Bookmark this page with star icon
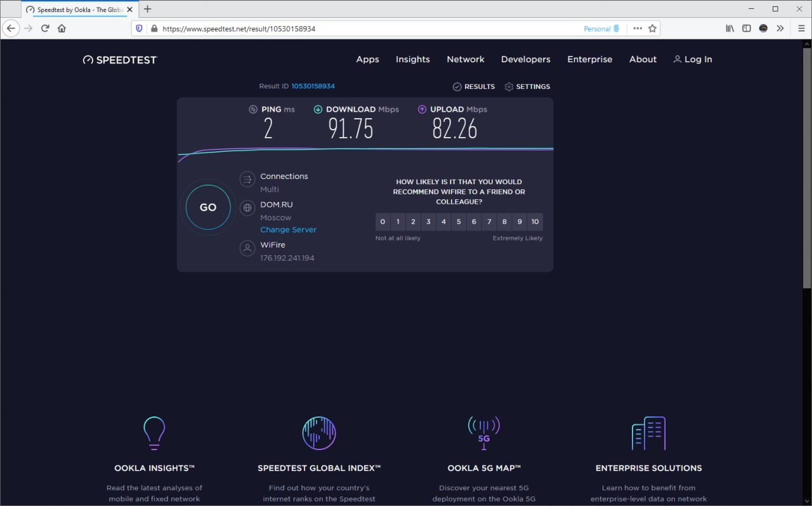This screenshot has width=812, height=506. (652, 29)
